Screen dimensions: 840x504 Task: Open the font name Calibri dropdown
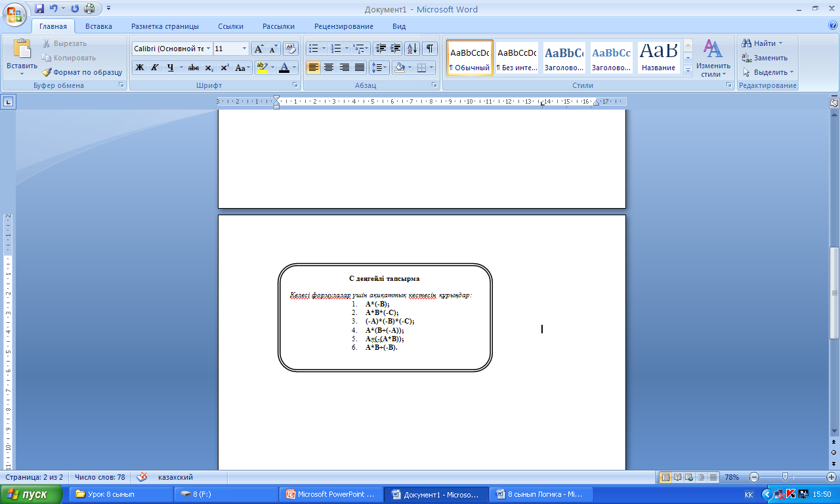208,49
